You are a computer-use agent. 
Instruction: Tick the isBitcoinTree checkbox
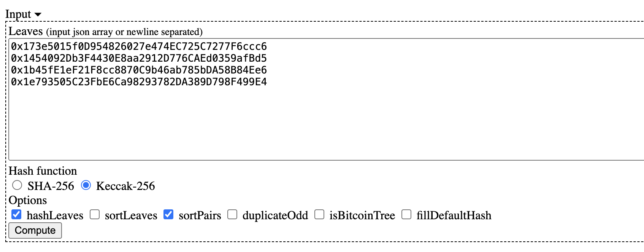coord(319,215)
